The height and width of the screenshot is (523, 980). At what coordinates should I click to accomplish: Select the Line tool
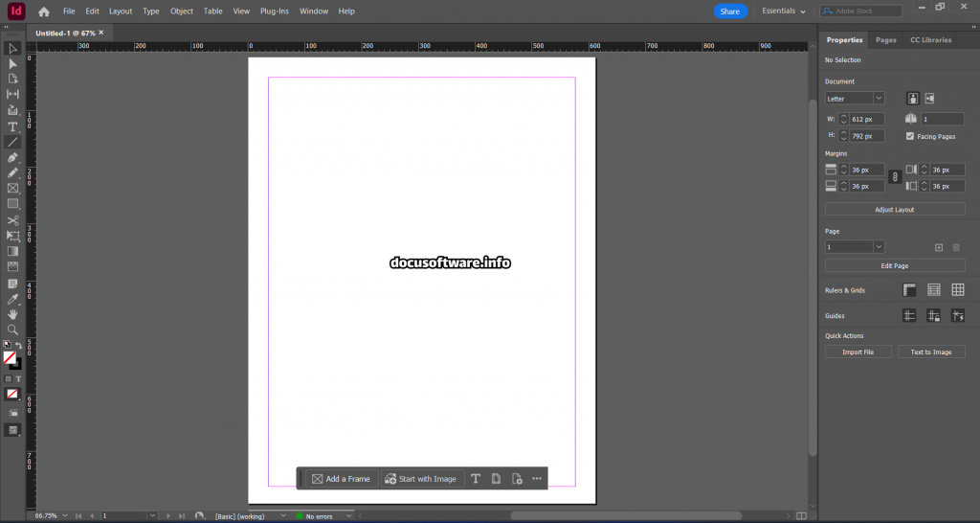coord(12,142)
